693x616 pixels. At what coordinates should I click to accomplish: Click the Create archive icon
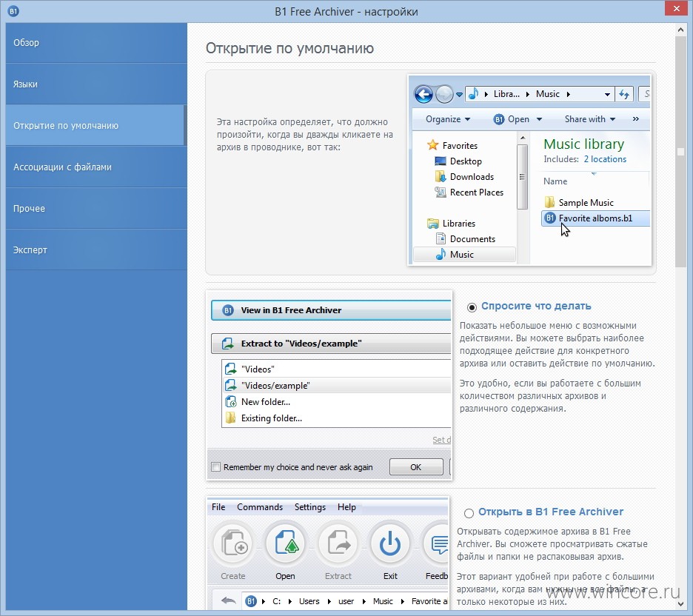coord(233,543)
